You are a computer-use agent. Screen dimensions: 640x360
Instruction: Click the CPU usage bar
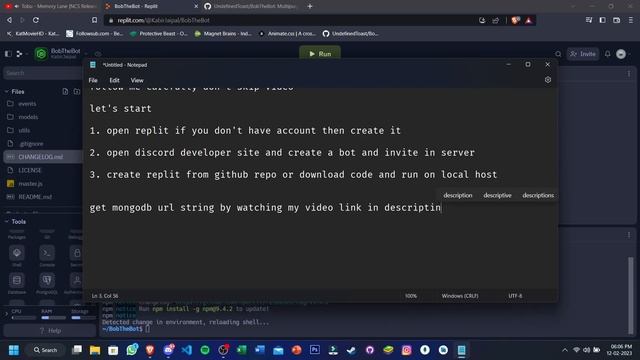pos(24,318)
